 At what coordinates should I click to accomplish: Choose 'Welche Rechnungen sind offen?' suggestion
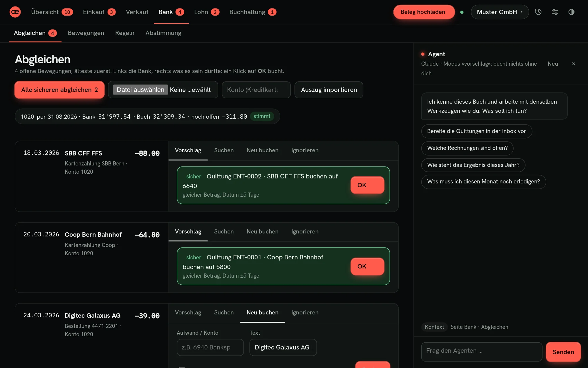pos(467,148)
